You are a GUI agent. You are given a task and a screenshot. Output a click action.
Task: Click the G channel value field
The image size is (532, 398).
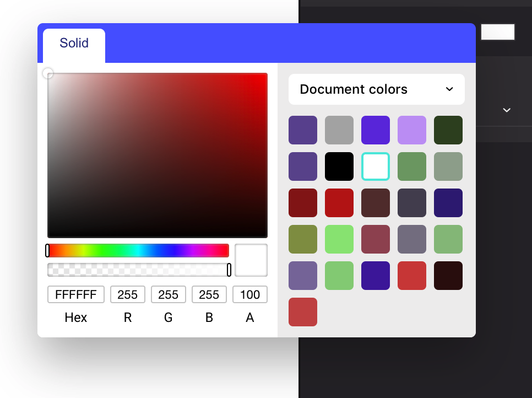point(169,294)
